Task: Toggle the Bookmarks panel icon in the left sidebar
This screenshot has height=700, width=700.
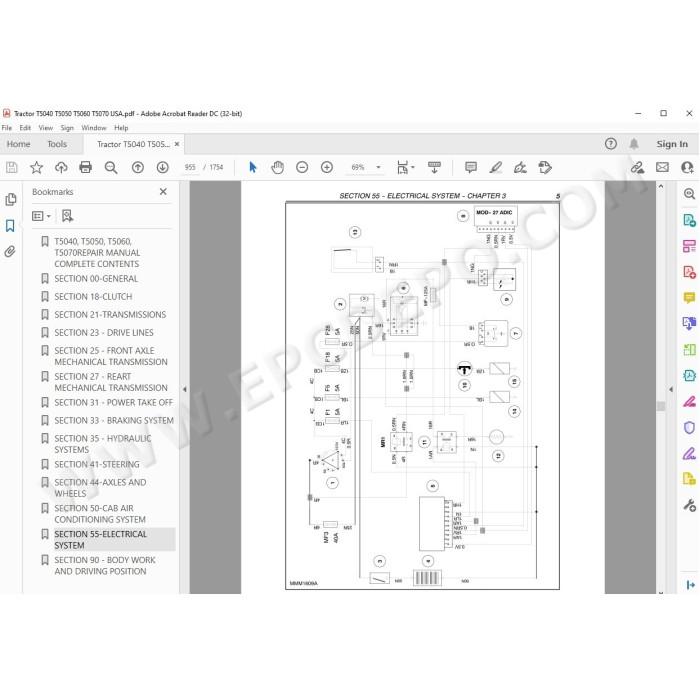Action: tap(10, 225)
